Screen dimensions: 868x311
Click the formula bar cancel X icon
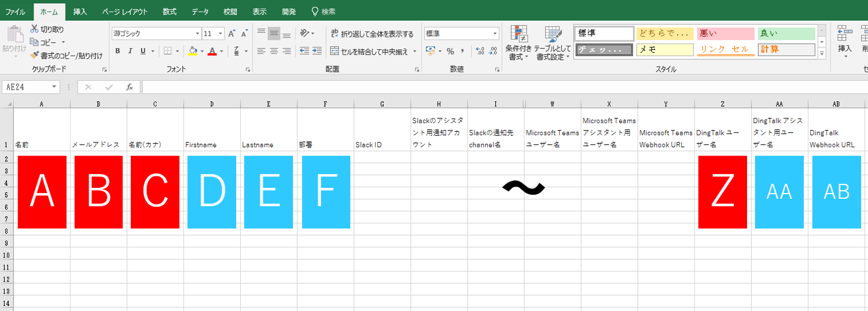coord(88,87)
